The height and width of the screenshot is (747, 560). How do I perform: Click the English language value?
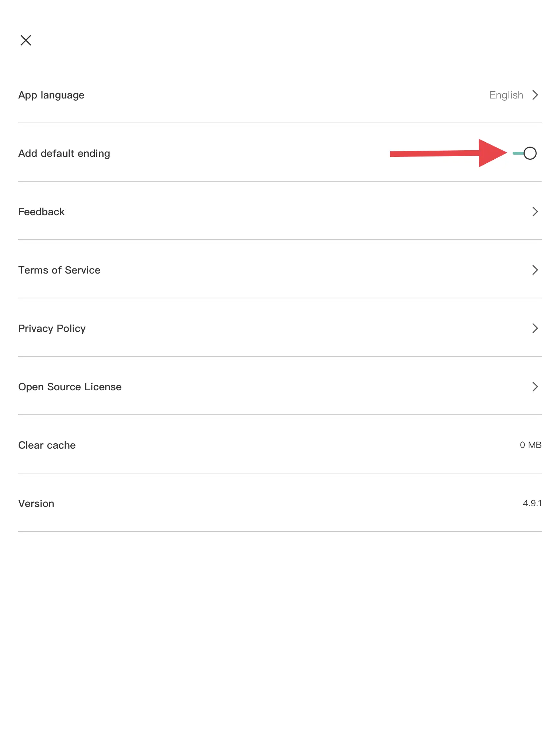tap(506, 95)
